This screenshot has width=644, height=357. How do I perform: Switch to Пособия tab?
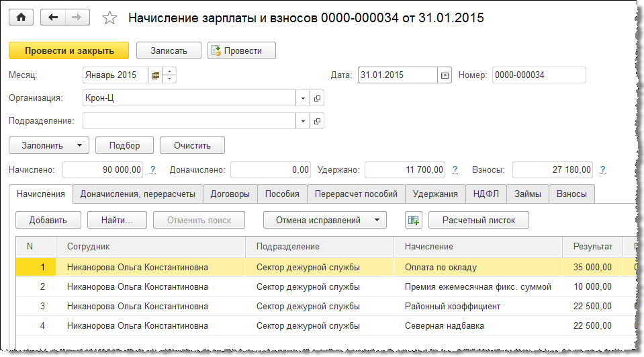coord(282,194)
